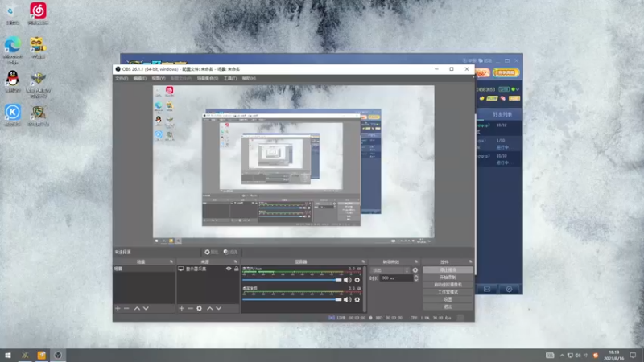Viewport: 644px width, 362px height.
Task: Open source properties gear in Sources panel footer
Action: 199,308
